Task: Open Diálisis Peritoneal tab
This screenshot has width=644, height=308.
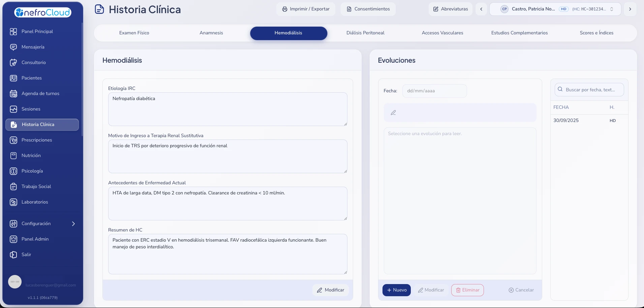Action: (365, 33)
